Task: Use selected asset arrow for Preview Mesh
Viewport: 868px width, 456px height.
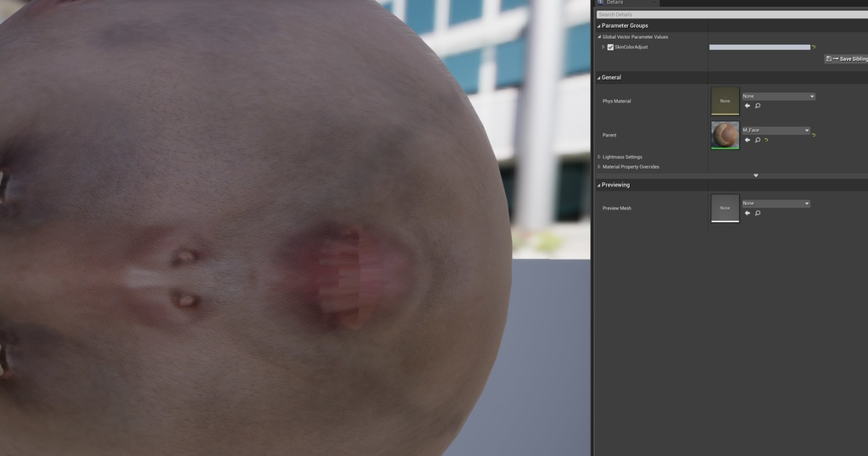Action: 748,213
